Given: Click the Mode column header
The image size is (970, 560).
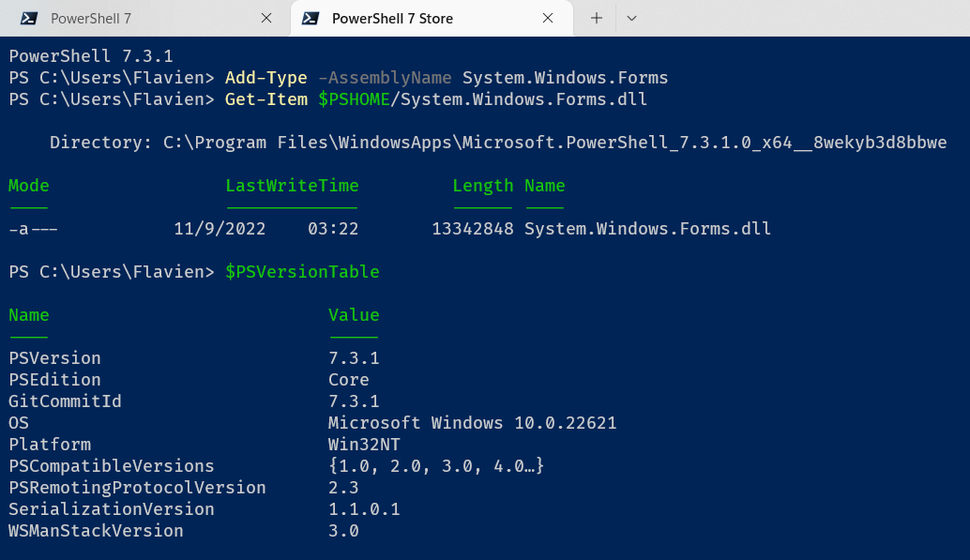Looking at the screenshot, I should point(28,185).
